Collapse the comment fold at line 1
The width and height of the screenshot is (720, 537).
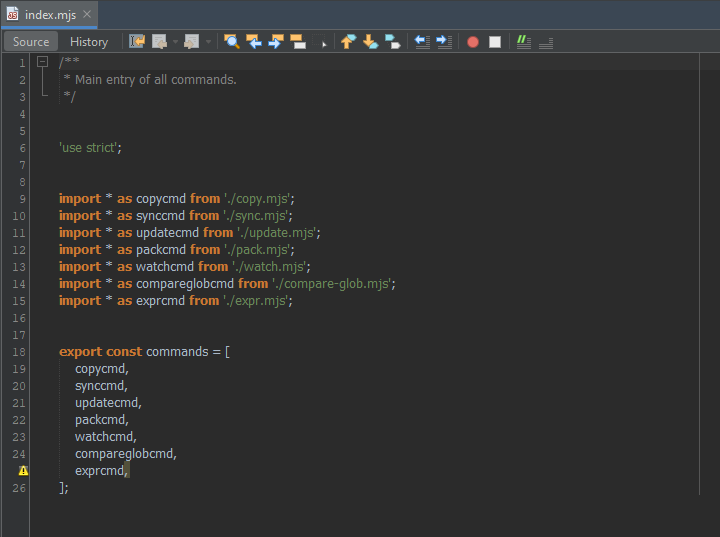43,62
